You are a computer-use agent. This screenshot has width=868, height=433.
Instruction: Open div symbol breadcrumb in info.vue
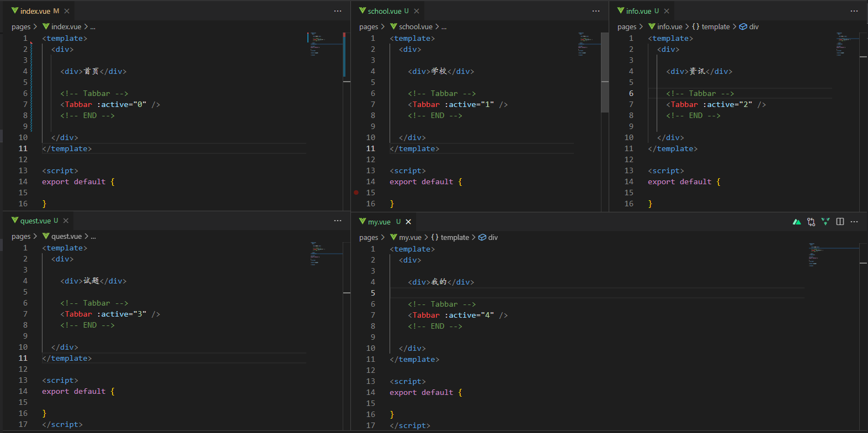tap(749, 26)
